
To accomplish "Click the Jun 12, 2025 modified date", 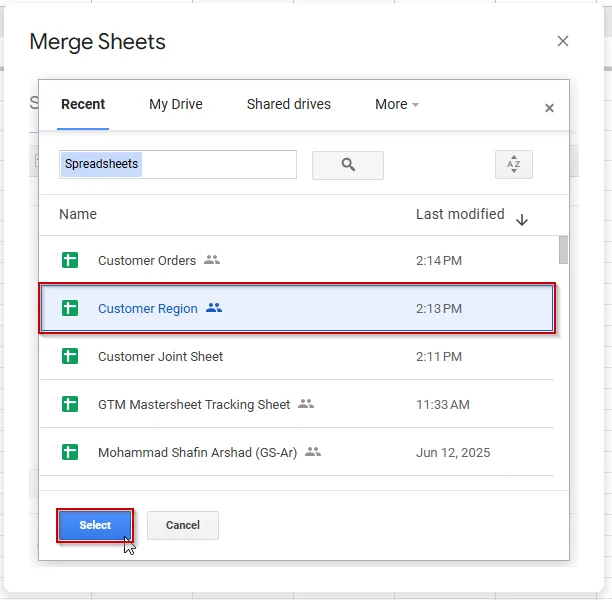I will coord(453,452).
